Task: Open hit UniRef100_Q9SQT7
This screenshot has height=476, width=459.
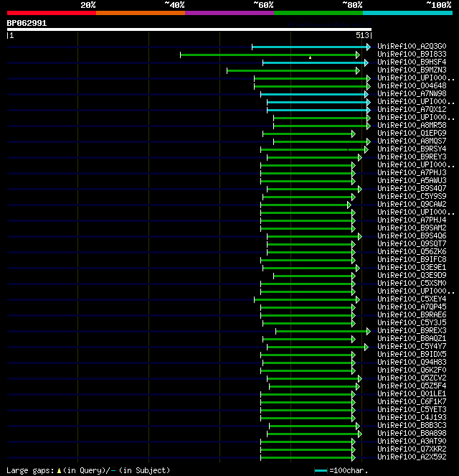Action: click(412, 243)
